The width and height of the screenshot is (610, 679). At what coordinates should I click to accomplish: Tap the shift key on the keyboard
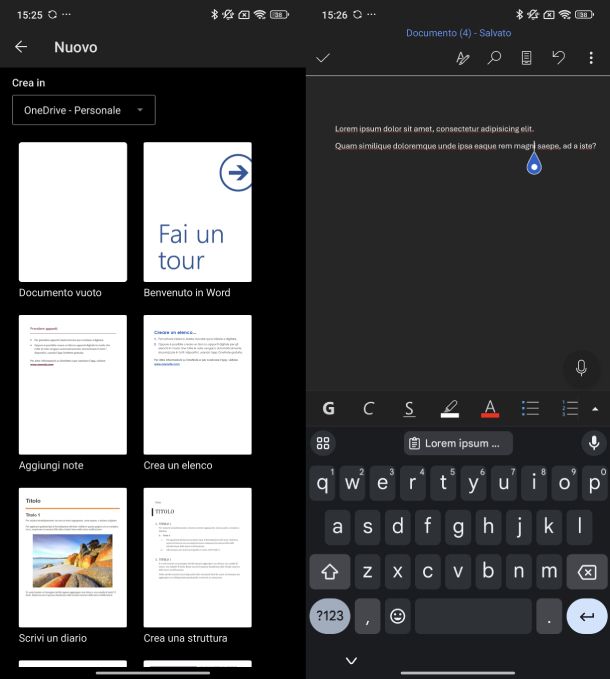click(x=330, y=572)
